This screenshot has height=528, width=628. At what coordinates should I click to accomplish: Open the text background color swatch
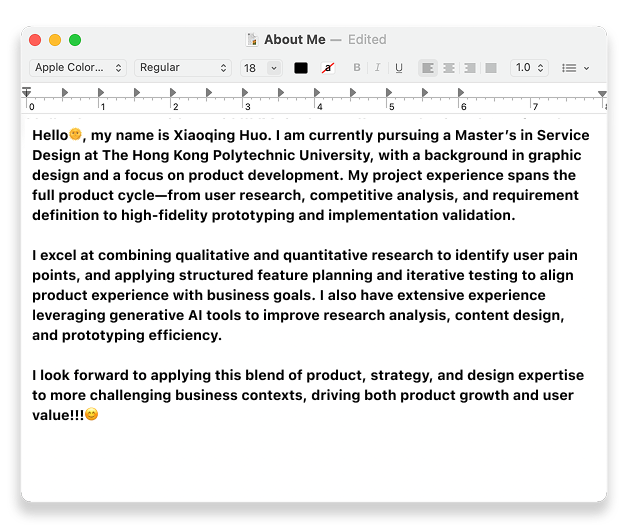pos(328,68)
